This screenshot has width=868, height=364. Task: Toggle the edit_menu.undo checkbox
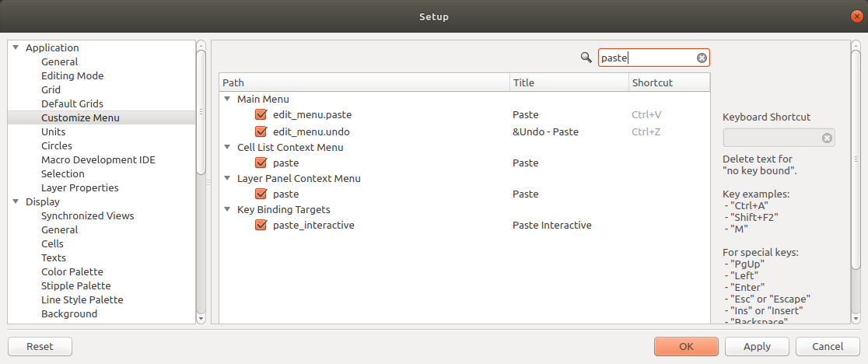point(261,131)
